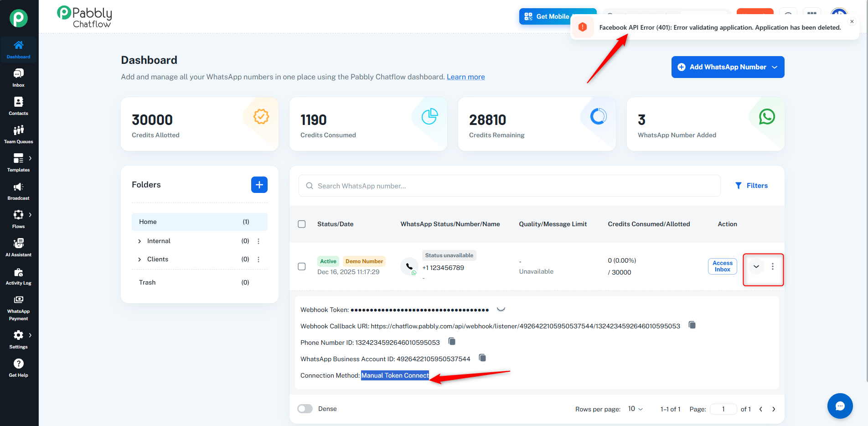Select all WhatsApp numbers checkbox
This screenshot has height=426, width=868.
pyautogui.click(x=302, y=224)
